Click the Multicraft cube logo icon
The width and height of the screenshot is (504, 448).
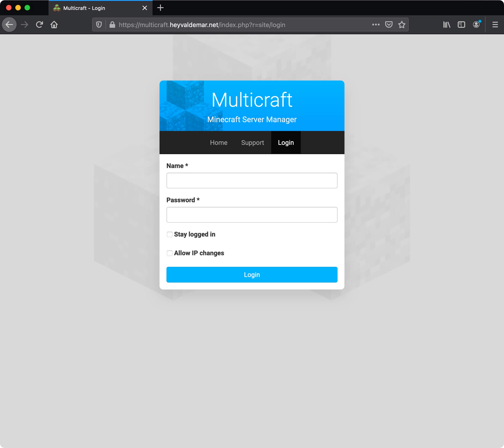[181, 106]
